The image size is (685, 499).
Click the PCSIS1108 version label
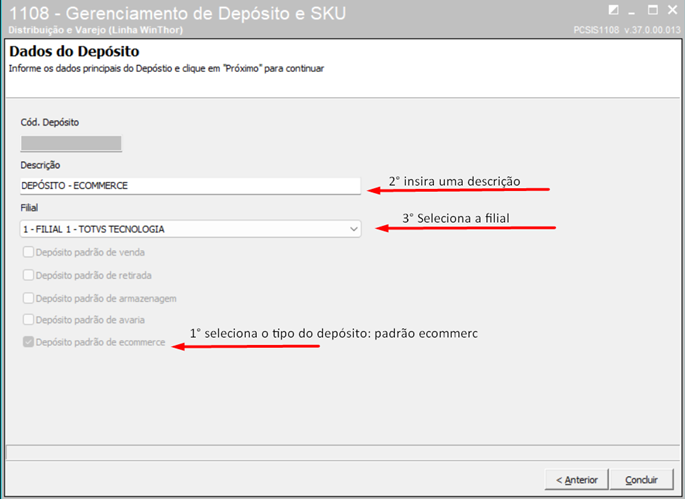[x=622, y=30]
